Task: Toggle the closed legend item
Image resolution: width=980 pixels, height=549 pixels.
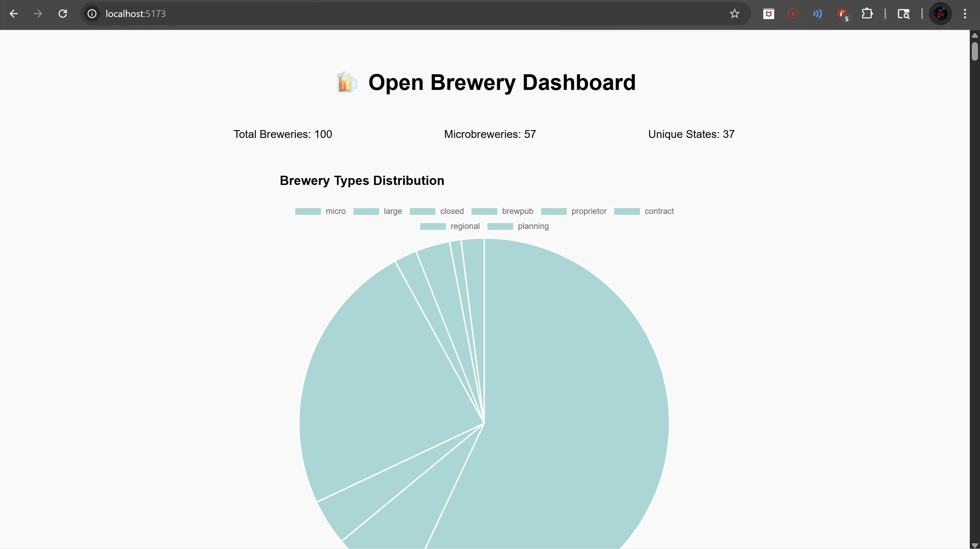Action: [437, 211]
